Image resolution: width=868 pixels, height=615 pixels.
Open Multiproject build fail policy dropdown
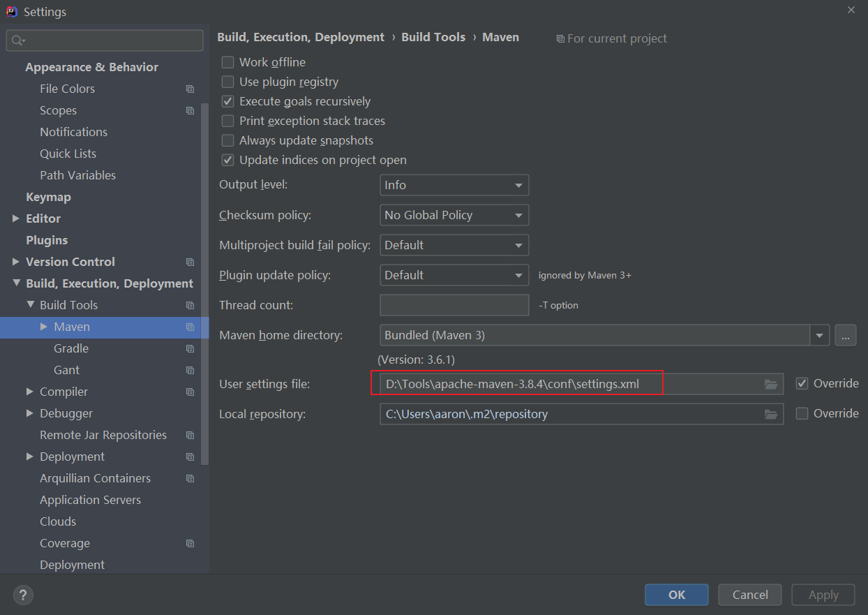(454, 245)
